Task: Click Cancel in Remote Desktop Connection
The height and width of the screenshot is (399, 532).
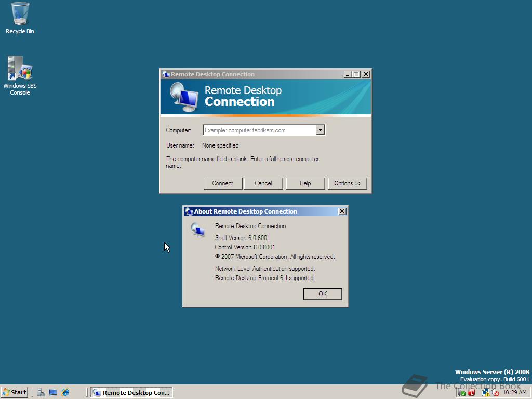Action: click(263, 183)
